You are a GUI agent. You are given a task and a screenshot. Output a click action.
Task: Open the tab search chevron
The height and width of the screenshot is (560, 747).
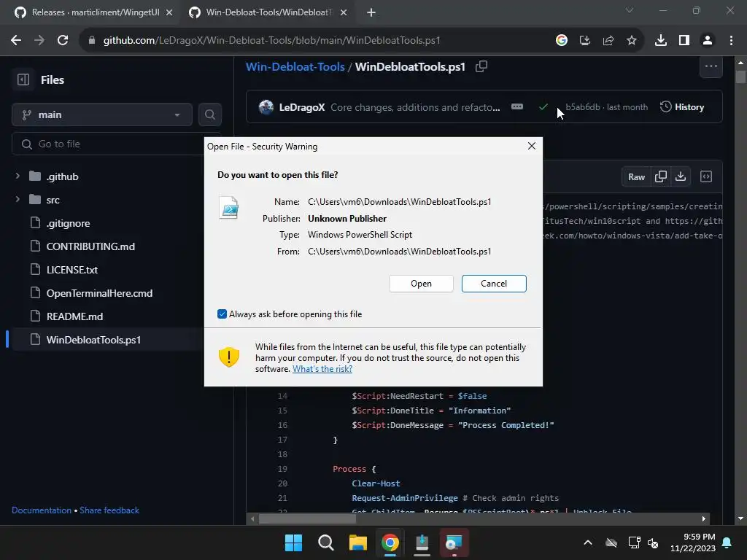coord(630,10)
